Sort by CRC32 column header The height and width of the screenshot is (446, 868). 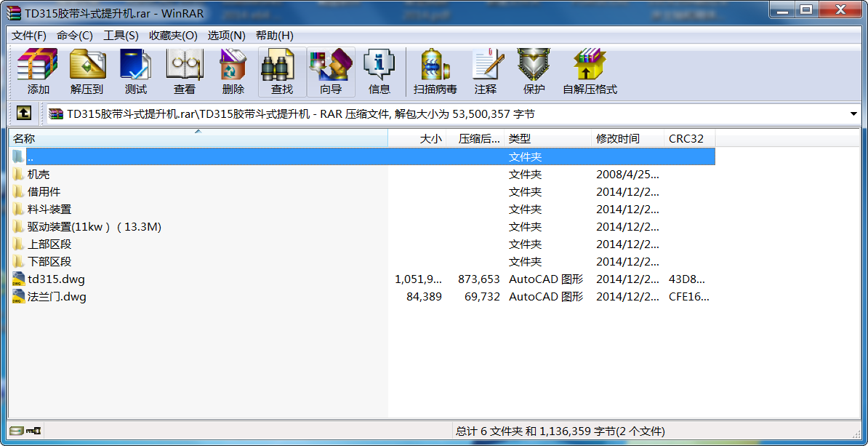coord(690,138)
